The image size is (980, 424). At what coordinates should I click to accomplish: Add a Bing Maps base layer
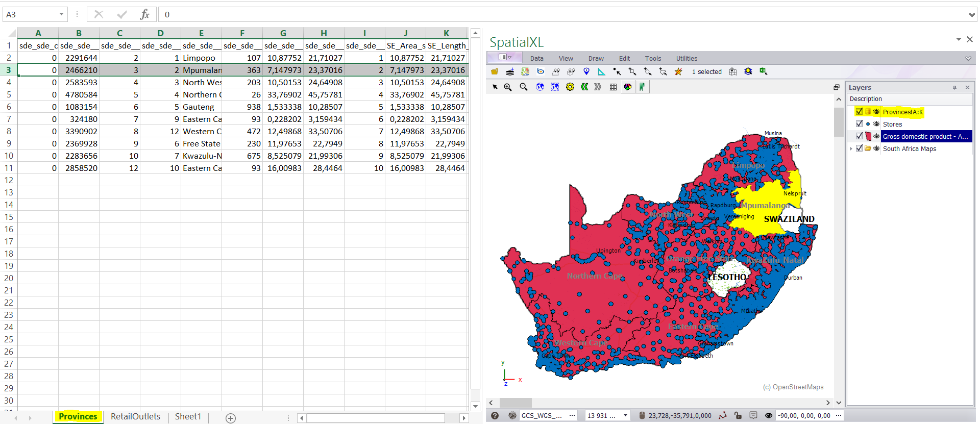(x=541, y=72)
